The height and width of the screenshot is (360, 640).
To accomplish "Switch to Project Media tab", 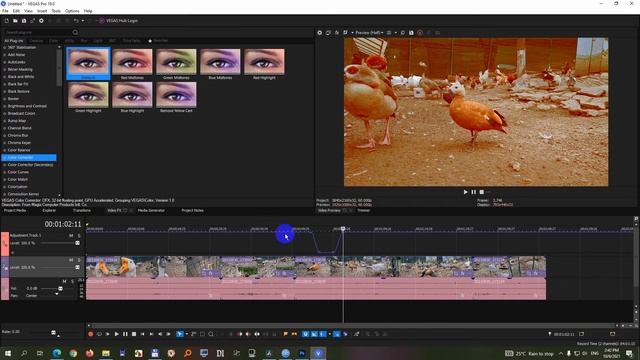I will [15, 211].
